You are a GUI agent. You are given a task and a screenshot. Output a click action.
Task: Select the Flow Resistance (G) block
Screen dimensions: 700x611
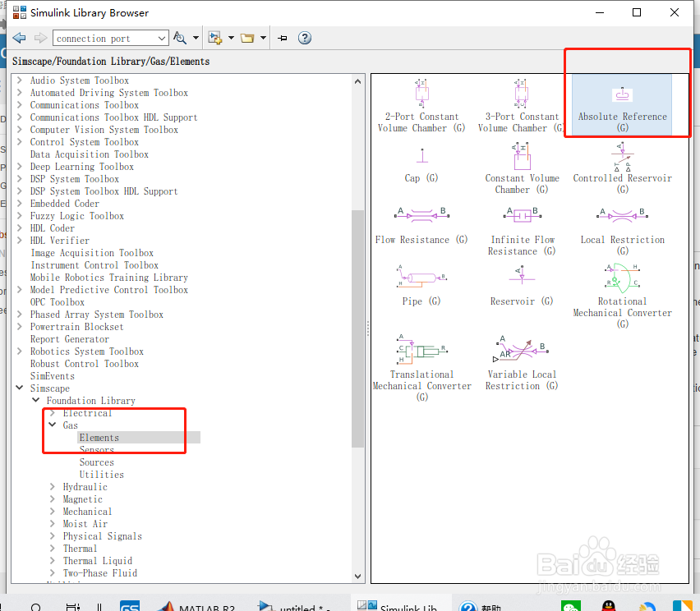tap(421, 226)
